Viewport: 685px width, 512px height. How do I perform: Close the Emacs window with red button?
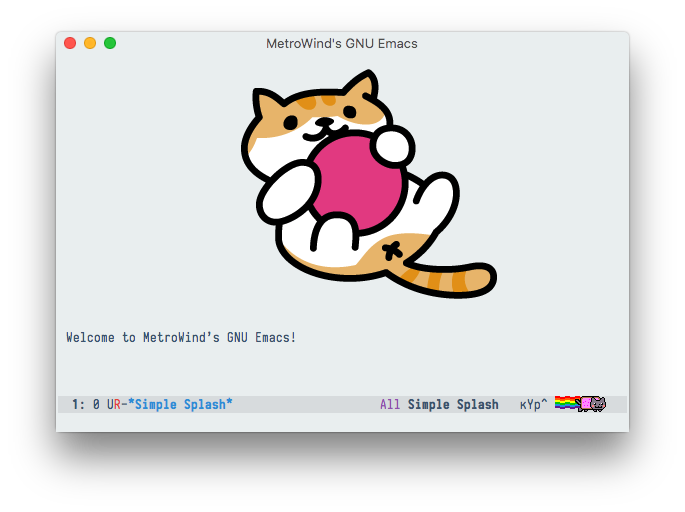point(70,43)
